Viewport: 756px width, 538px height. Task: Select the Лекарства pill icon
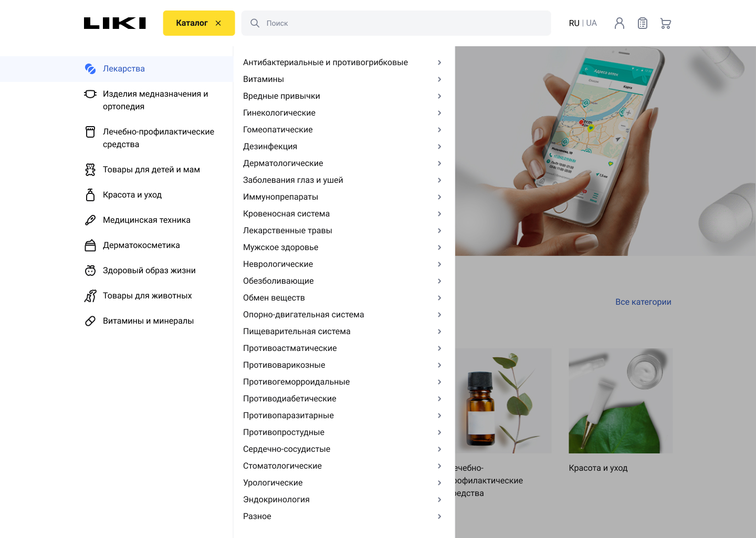[x=90, y=69]
